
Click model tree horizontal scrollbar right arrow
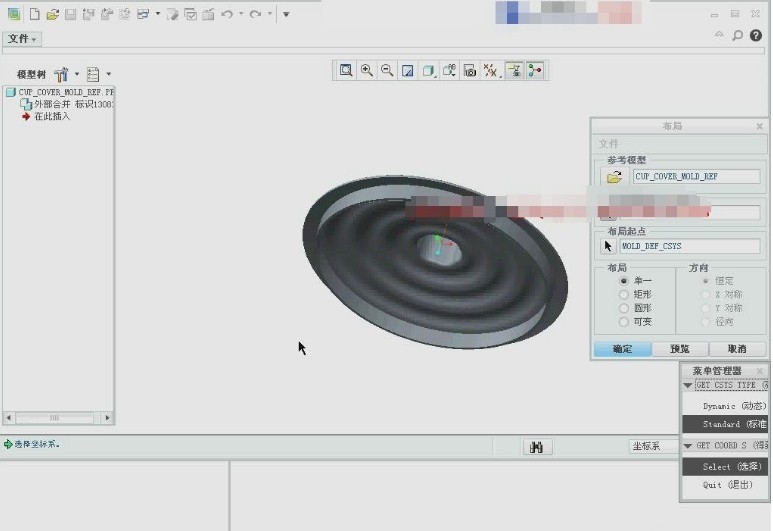point(107,418)
